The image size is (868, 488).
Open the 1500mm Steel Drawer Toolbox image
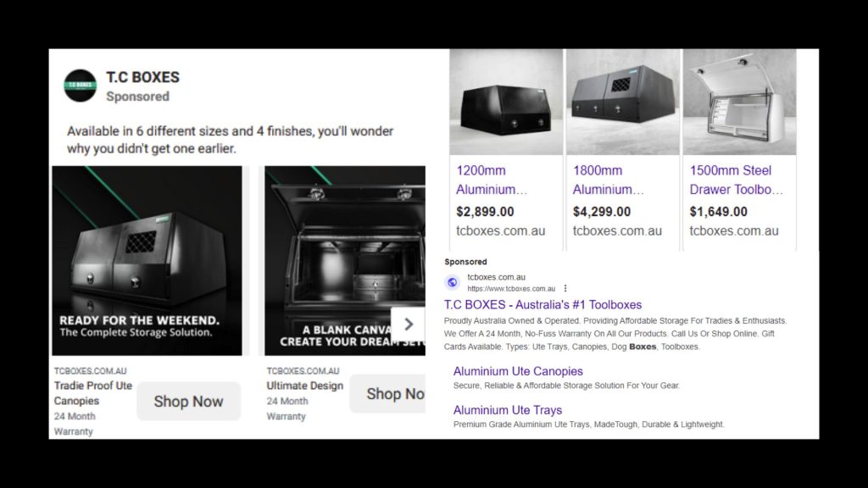point(739,102)
